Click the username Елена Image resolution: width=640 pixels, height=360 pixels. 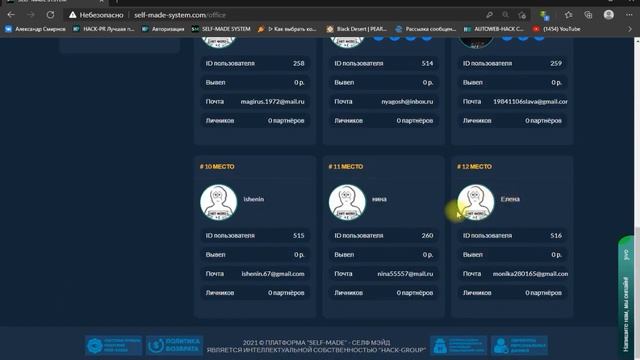point(510,199)
